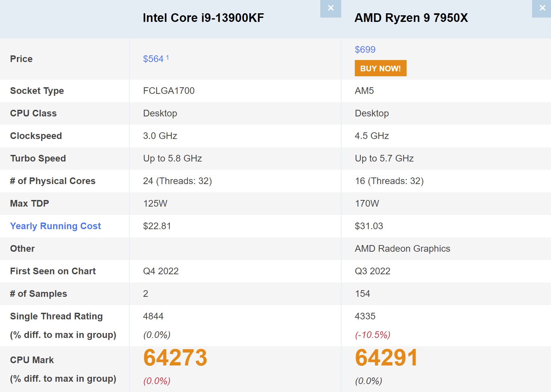The width and height of the screenshot is (551, 392).
Task: Click the Single Thread Rating label
Action: click(56, 316)
